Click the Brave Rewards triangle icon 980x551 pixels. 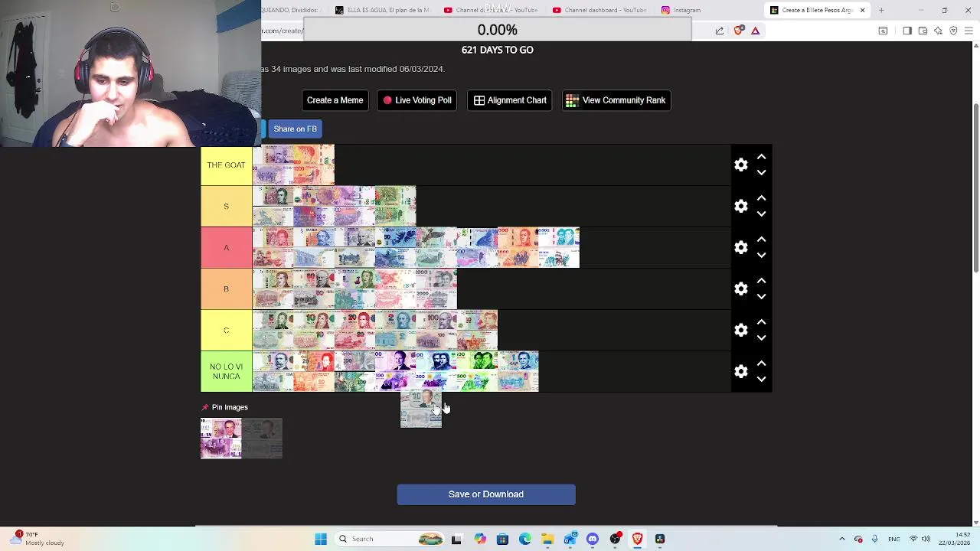coord(755,31)
